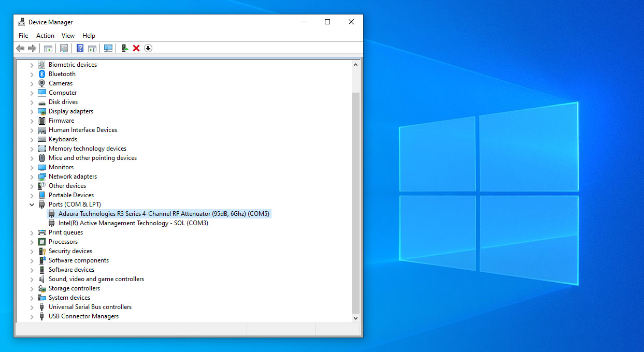Expand the Monitors category

[x=32, y=167]
